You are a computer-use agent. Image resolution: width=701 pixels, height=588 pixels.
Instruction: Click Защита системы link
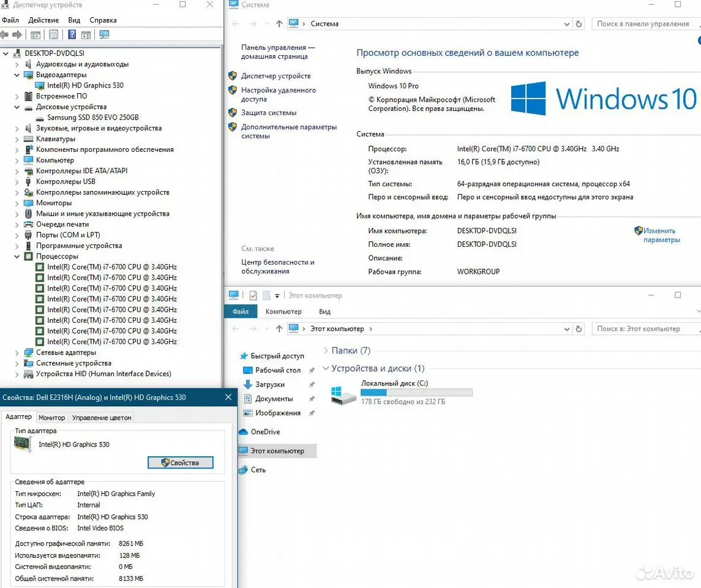pyautogui.click(x=269, y=113)
